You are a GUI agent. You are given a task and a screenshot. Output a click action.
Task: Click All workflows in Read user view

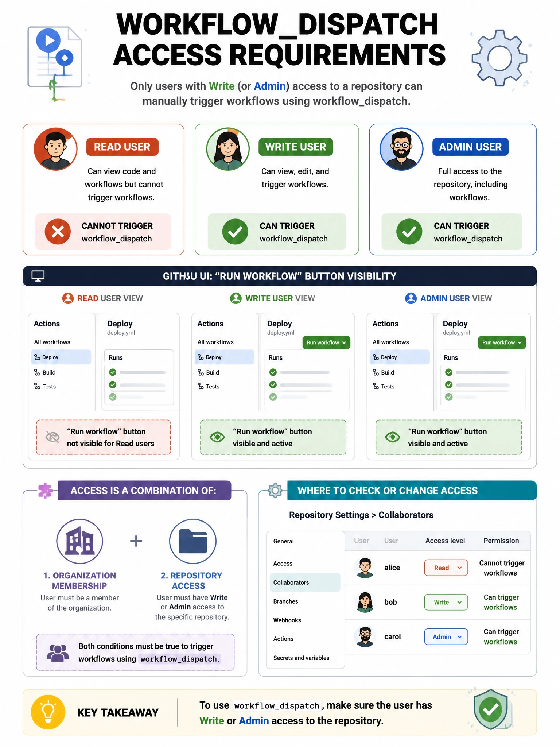click(x=52, y=342)
